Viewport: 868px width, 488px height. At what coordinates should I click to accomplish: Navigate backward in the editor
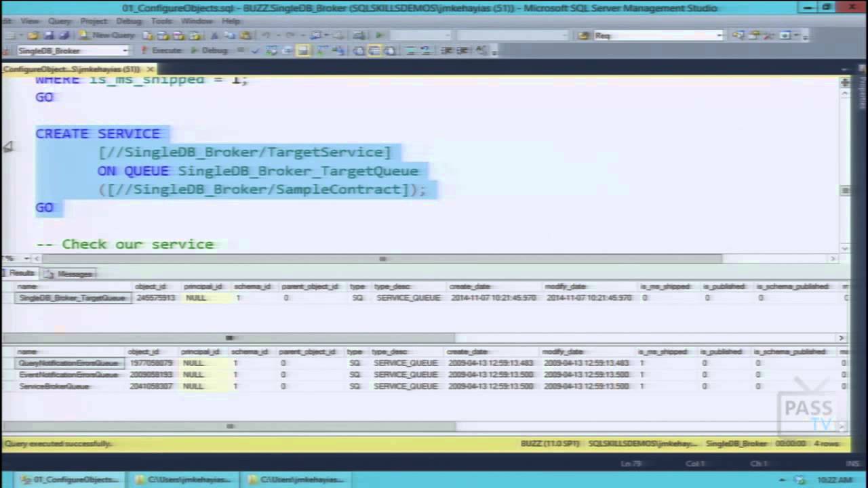click(x=316, y=35)
